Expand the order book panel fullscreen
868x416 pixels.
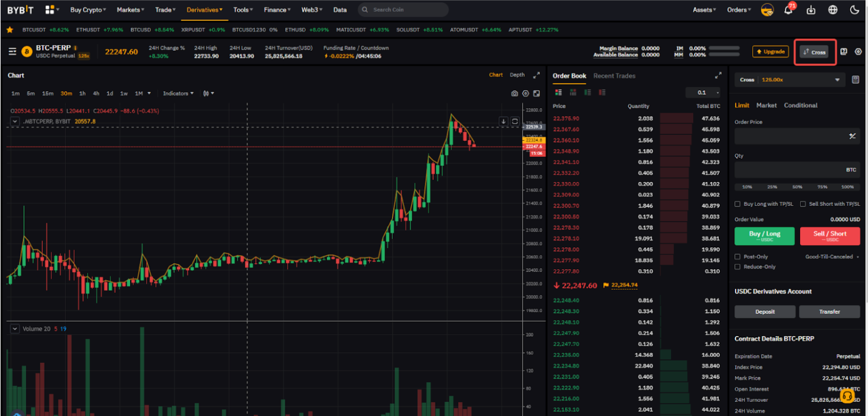[718, 76]
